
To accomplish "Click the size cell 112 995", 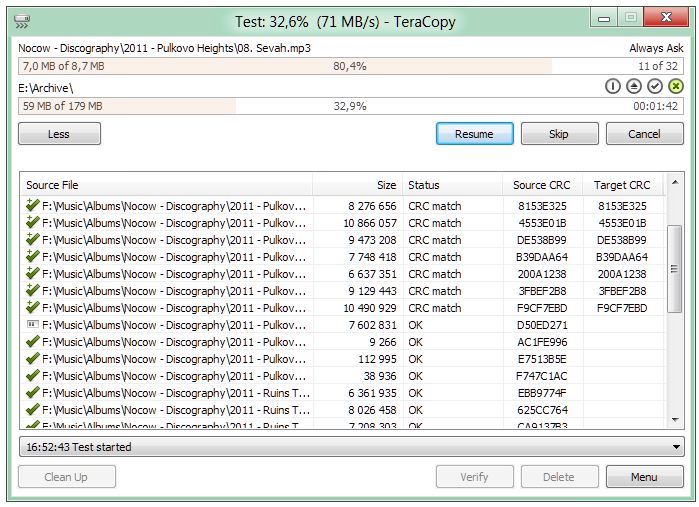I will click(377, 359).
